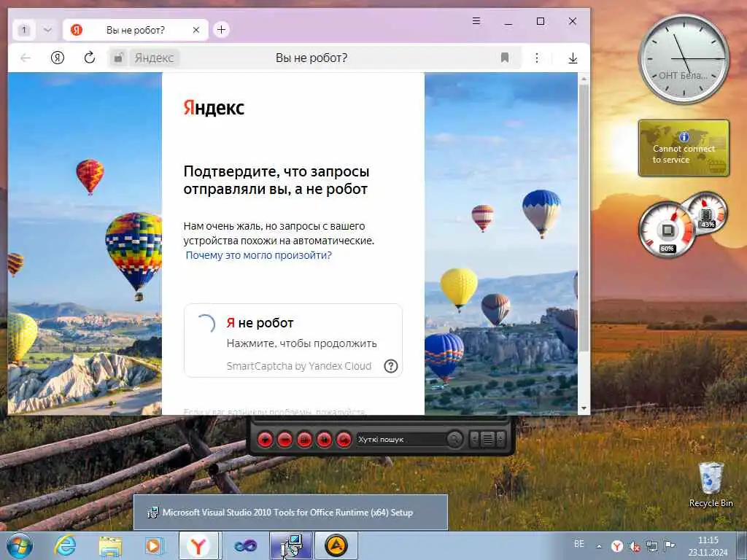Click the address bar showing 'Вы не робот?'
Viewport: 747px width, 560px height.
[x=311, y=58]
